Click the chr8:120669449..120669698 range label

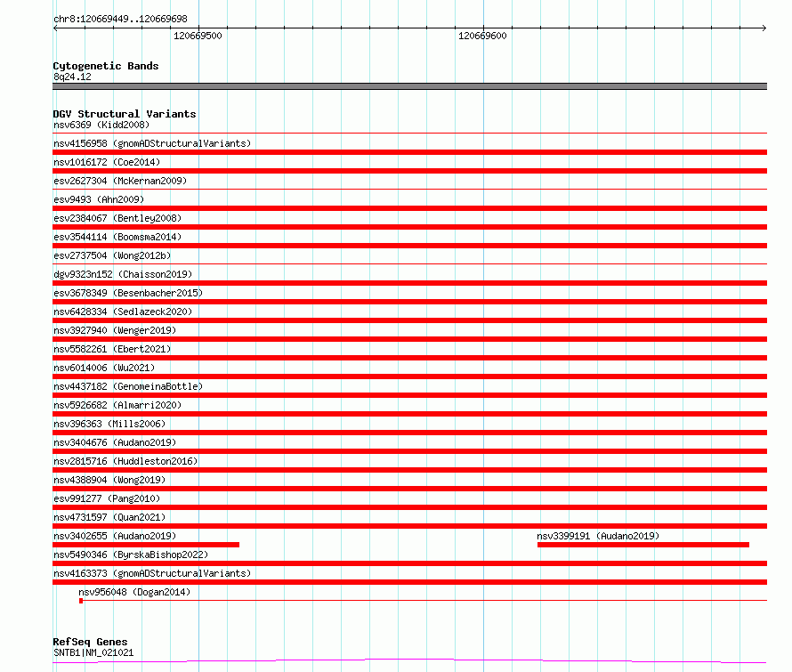coord(120,19)
